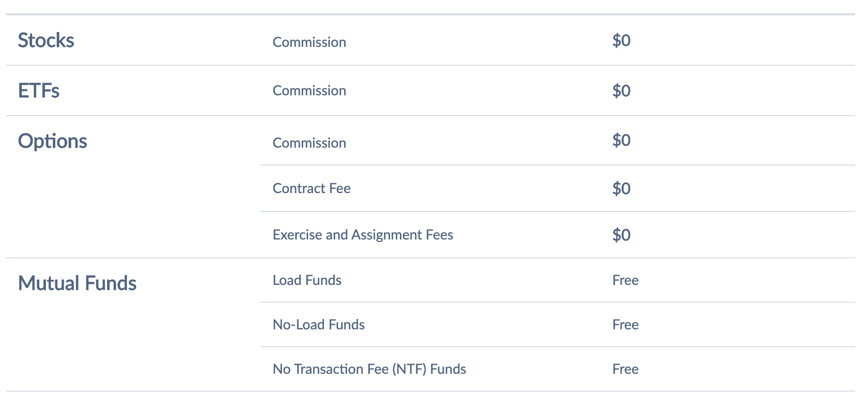Select the Contract Fee label
Image resolution: width=868 pixels, height=400 pixels.
coord(312,189)
